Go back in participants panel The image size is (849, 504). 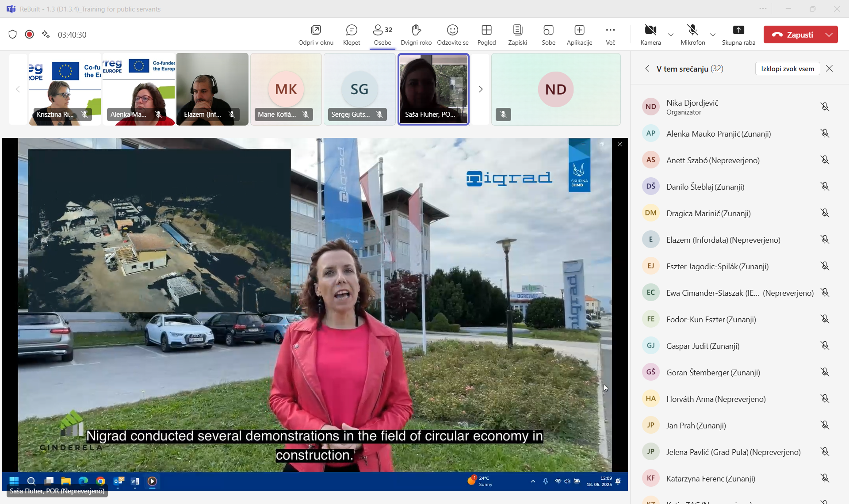(x=647, y=69)
